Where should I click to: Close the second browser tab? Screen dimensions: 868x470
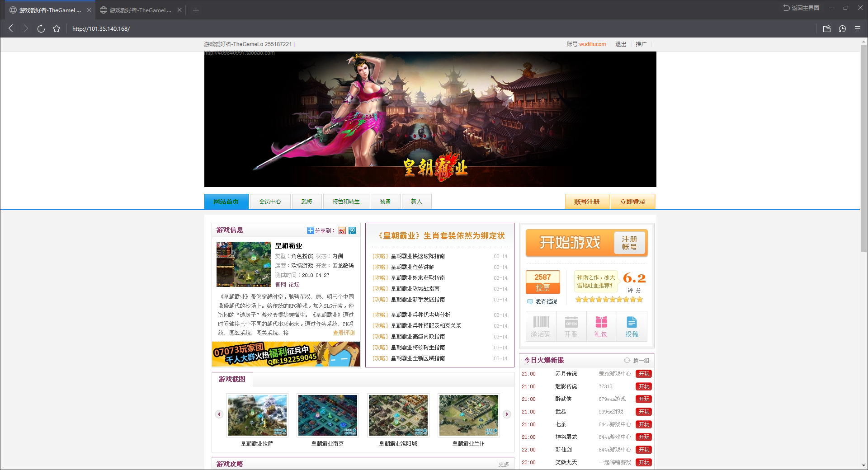(x=179, y=10)
